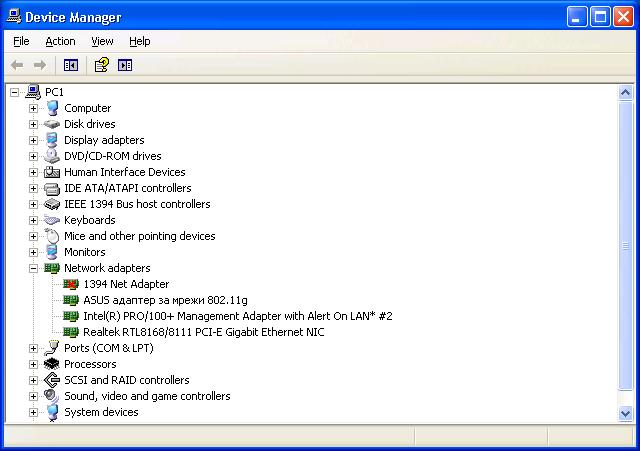Screen dimensions: 640x451
Task: Open the Help menu
Action: coord(140,41)
